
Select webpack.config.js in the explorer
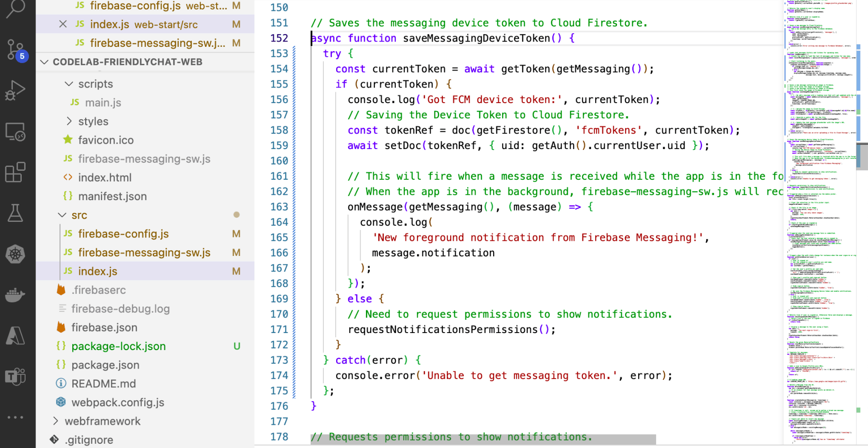coord(118,403)
